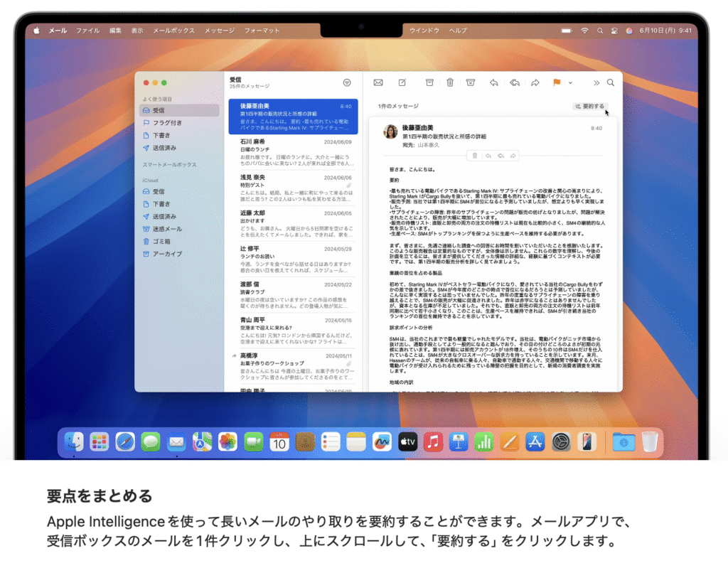The width and height of the screenshot is (728, 563).
Task: Select 近藤 太郎's 出かけます email
Action: 293,224
